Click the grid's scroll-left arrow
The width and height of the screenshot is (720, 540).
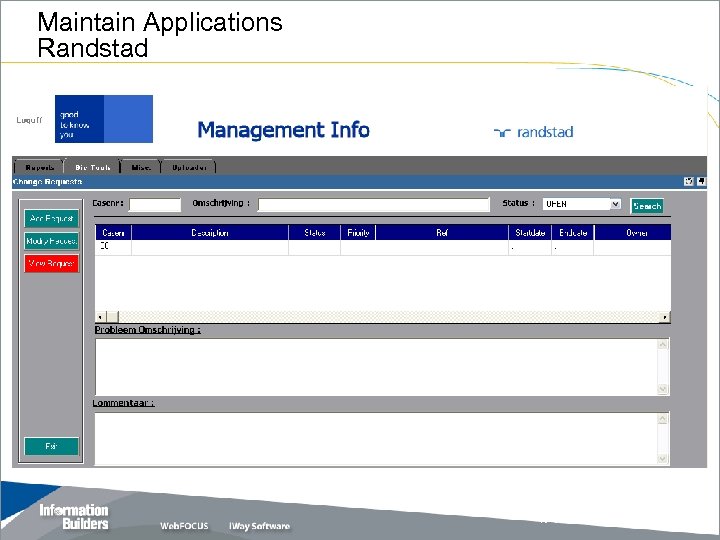(x=101, y=317)
